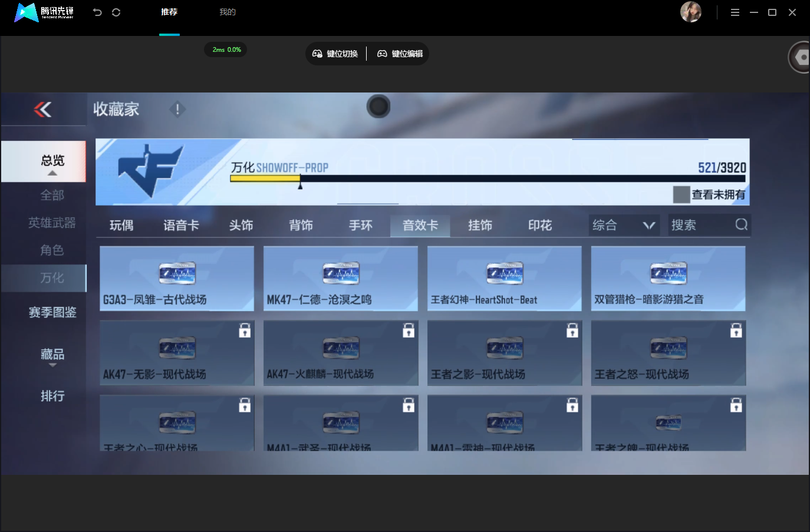This screenshot has height=532, width=810.
Task: Click the hexagon floating button at right edge
Action: [x=800, y=57]
